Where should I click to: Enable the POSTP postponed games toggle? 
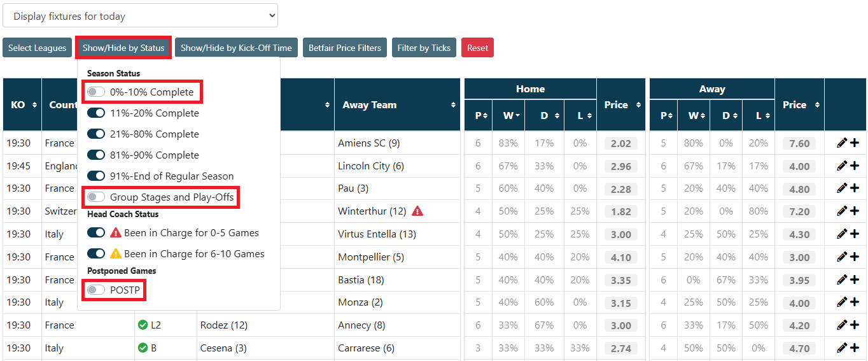point(96,290)
